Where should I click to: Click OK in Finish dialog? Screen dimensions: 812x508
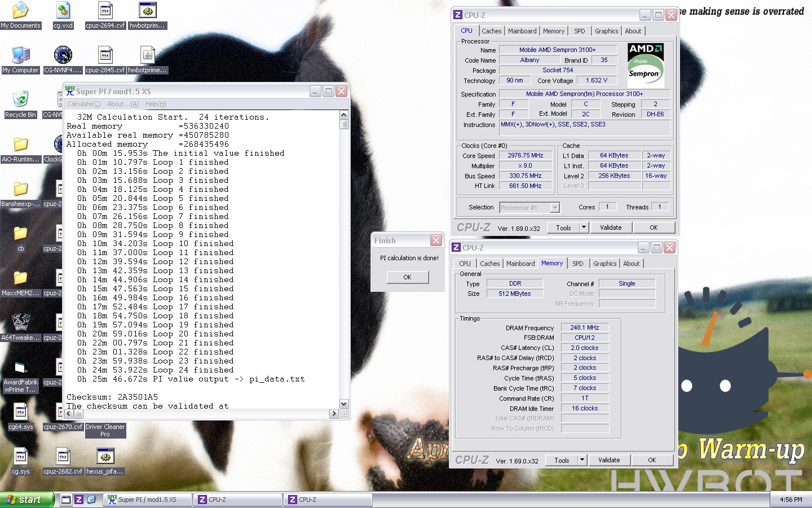408,277
